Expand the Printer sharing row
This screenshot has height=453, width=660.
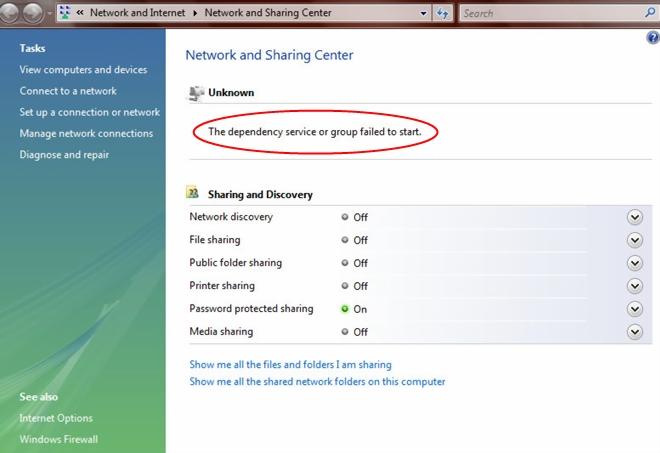(633, 286)
